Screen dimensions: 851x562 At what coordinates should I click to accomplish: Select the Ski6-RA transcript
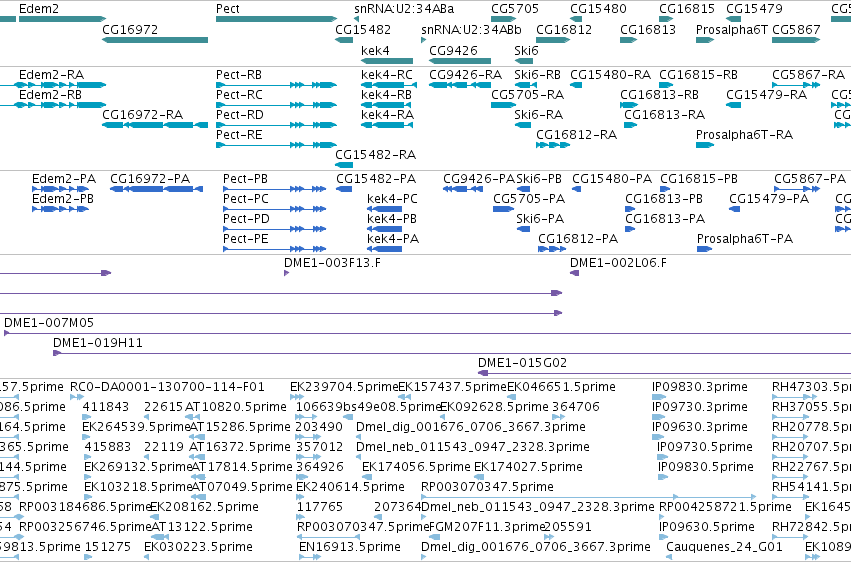[x=523, y=125]
